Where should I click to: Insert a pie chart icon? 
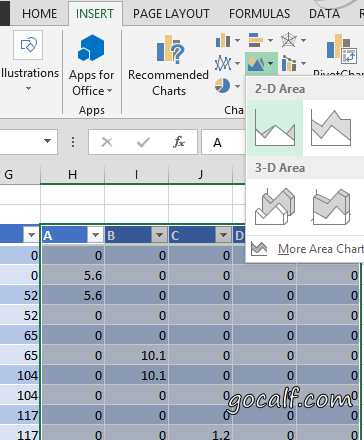click(x=222, y=86)
